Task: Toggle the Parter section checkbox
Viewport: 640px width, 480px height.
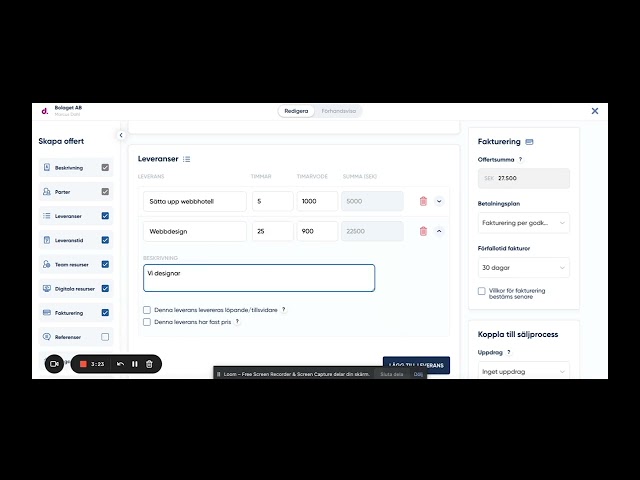Action: 105,191
